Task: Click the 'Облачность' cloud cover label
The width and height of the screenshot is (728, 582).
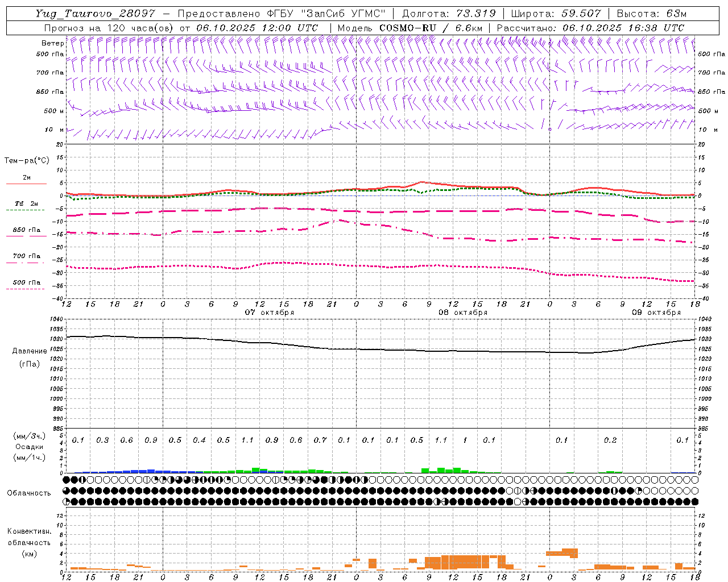Action: click(29, 493)
